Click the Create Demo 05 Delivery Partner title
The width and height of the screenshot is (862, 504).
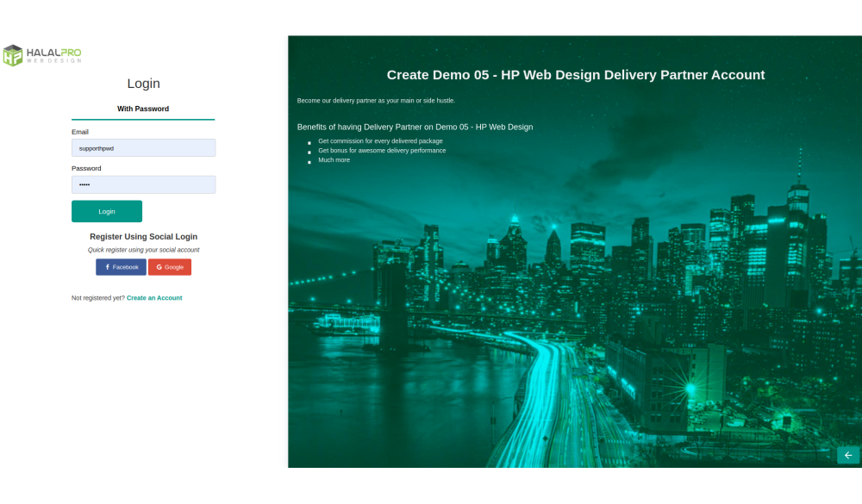coord(575,75)
